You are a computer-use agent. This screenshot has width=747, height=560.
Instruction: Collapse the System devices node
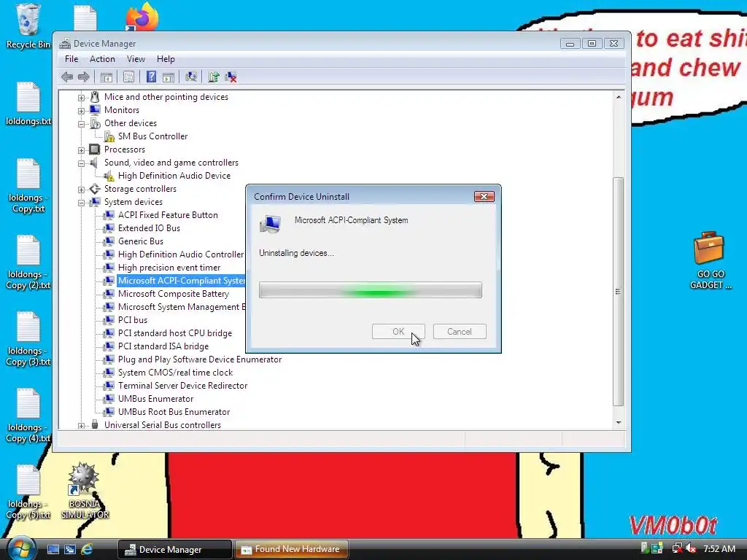click(82, 203)
